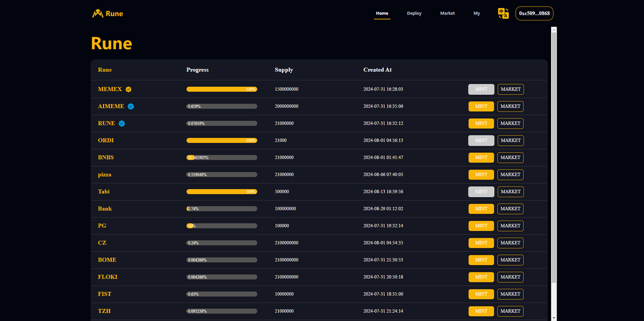Open MARKET for ORDI
This screenshot has width=644, height=321.
pyautogui.click(x=510, y=140)
